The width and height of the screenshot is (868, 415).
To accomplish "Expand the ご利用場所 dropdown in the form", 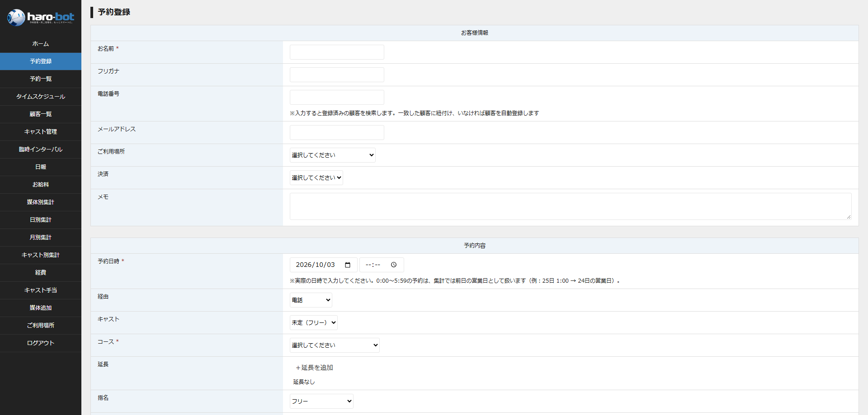I will point(333,155).
